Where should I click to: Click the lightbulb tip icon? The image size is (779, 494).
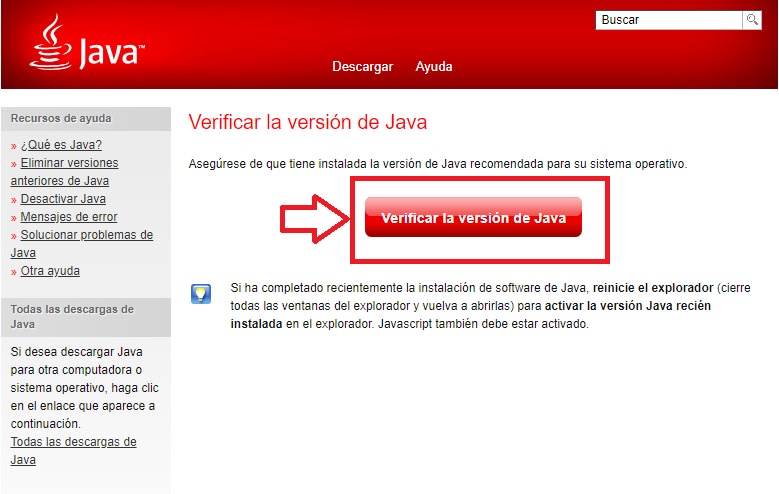point(201,294)
